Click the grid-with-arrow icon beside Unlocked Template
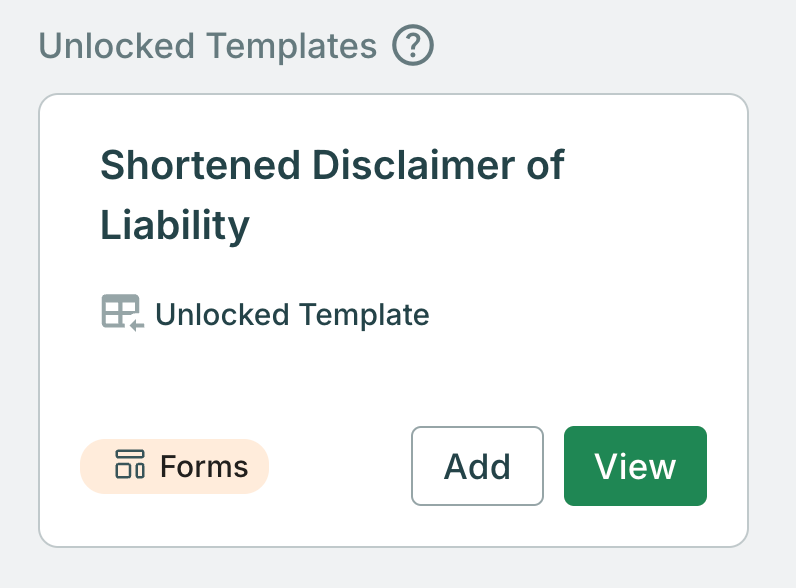Viewport: 796px width, 588px height. click(x=123, y=313)
